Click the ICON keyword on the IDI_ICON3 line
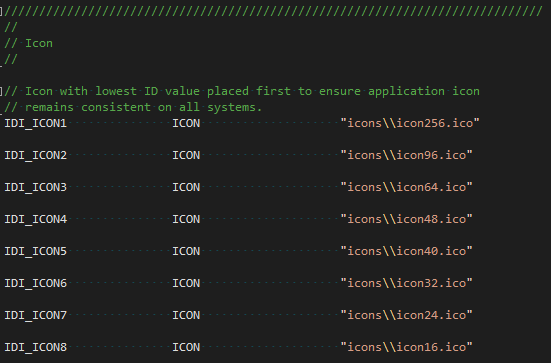Viewport: 551px width, 363px height. coord(186,187)
